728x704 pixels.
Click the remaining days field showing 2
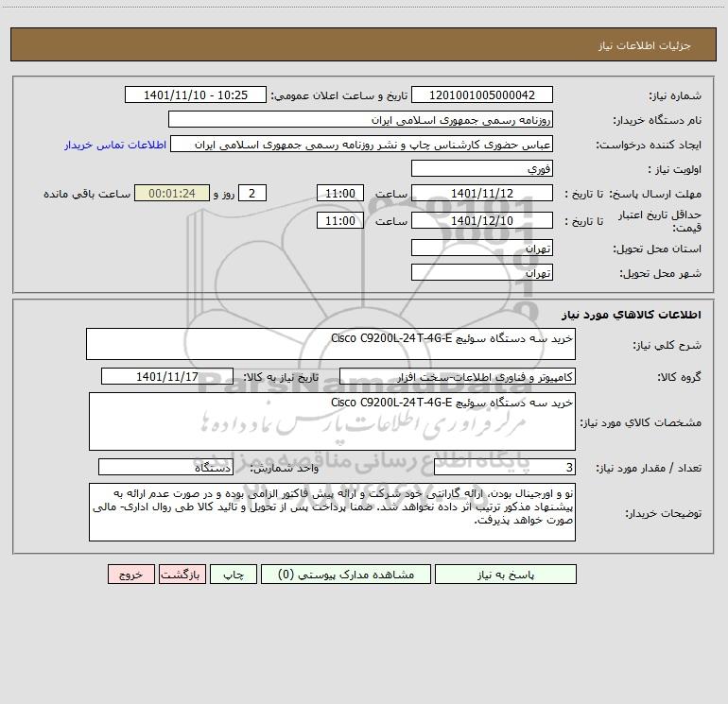coord(252,193)
